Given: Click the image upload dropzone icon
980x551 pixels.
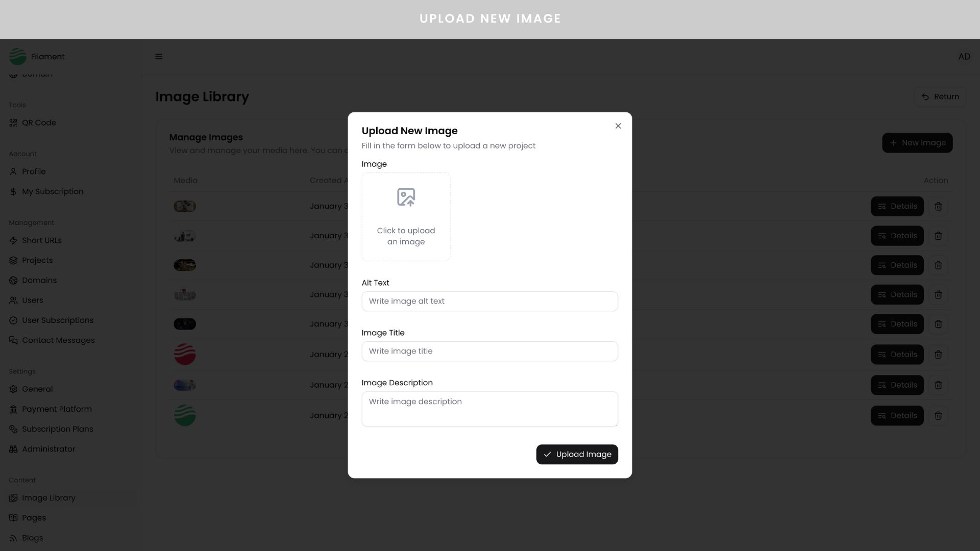Looking at the screenshot, I should coord(406,197).
